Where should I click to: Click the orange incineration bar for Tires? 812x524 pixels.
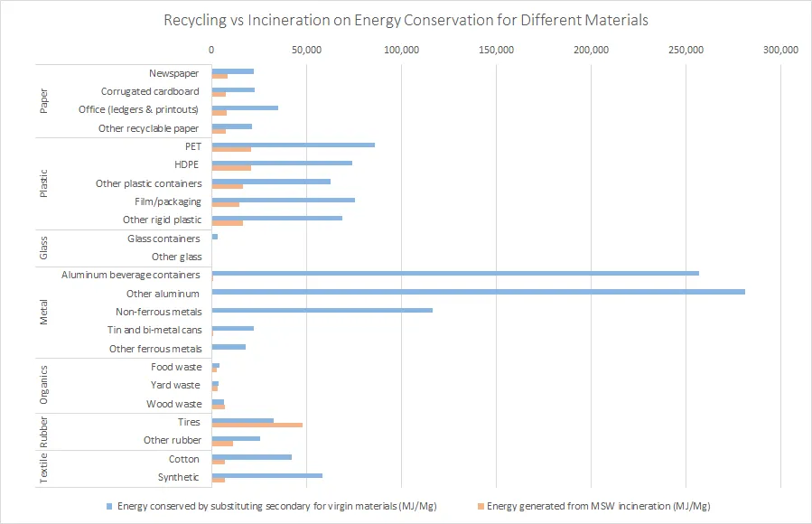tap(257, 426)
